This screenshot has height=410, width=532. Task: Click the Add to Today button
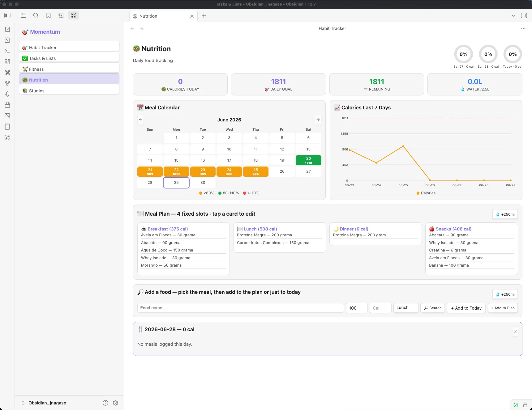(x=466, y=308)
